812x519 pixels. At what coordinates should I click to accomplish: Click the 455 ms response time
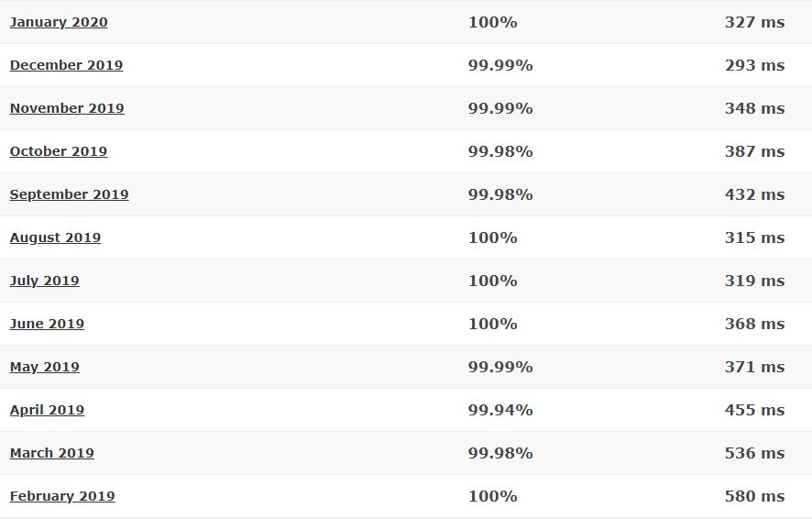pos(754,410)
